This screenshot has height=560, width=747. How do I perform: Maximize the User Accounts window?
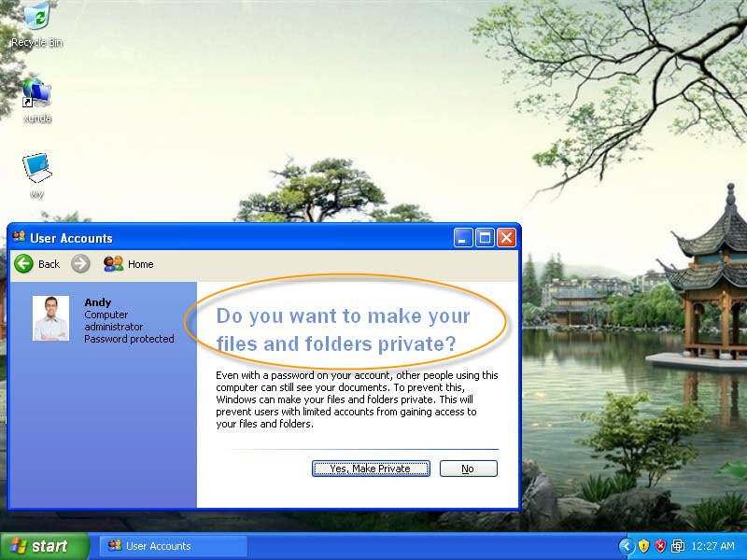pos(485,238)
